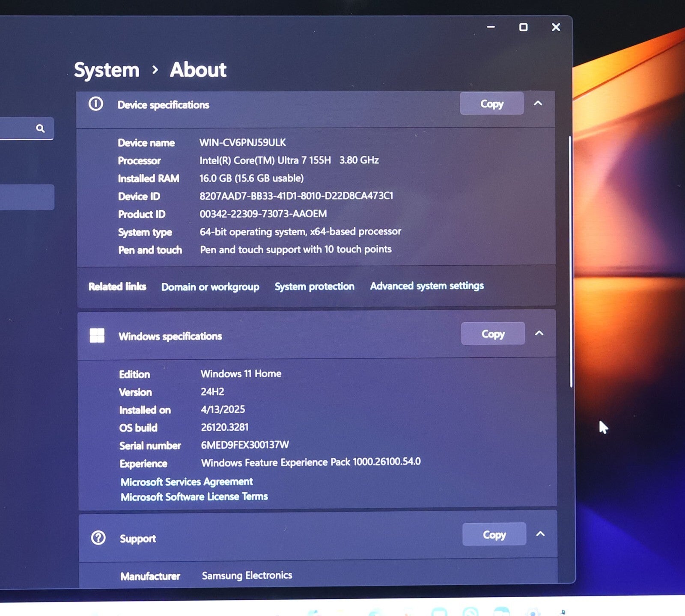Select the 64-bit operating system text

301,231
